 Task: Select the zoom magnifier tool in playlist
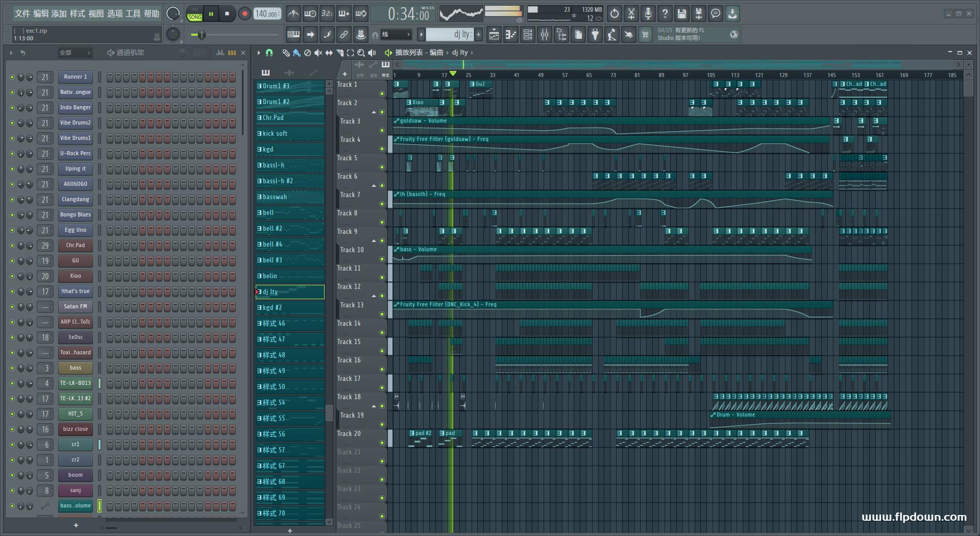pos(361,53)
